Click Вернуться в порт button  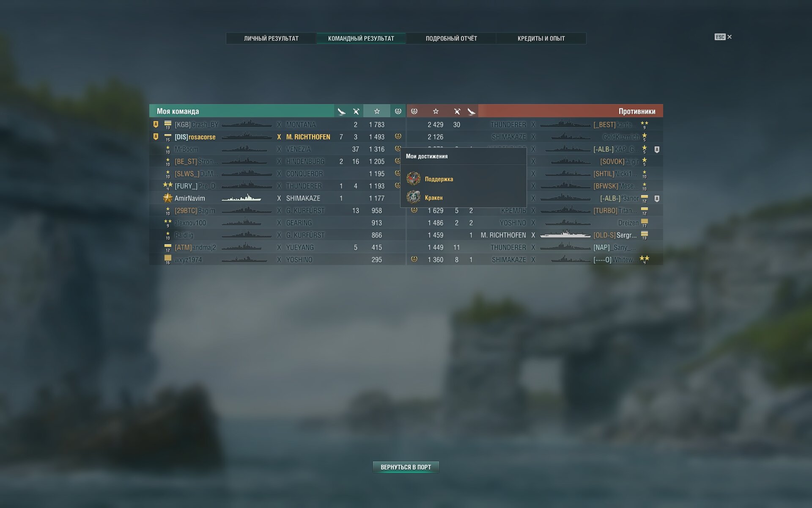pyautogui.click(x=406, y=467)
